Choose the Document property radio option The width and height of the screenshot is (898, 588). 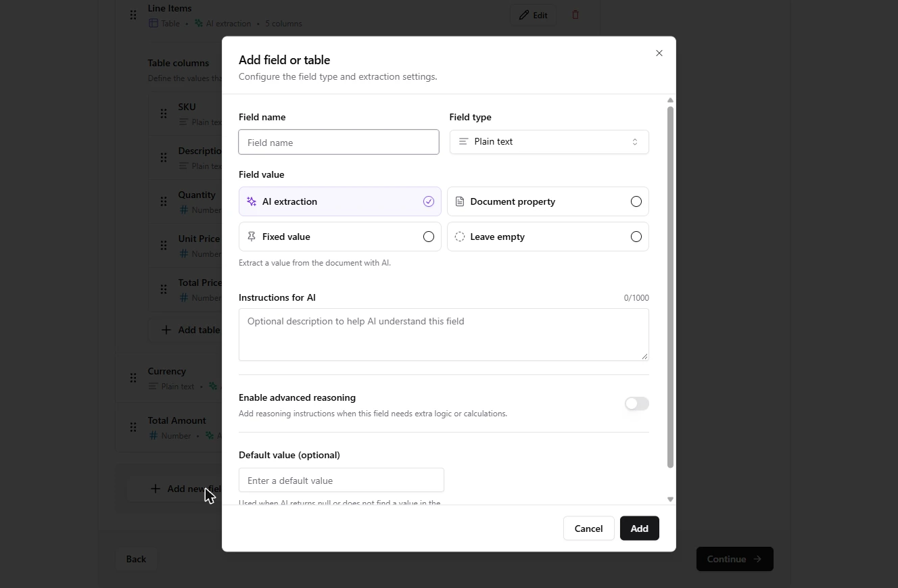click(x=548, y=201)
